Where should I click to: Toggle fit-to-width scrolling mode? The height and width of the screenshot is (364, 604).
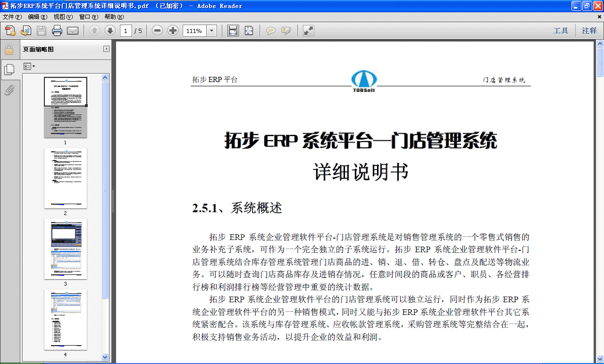[x=233, y=31]
